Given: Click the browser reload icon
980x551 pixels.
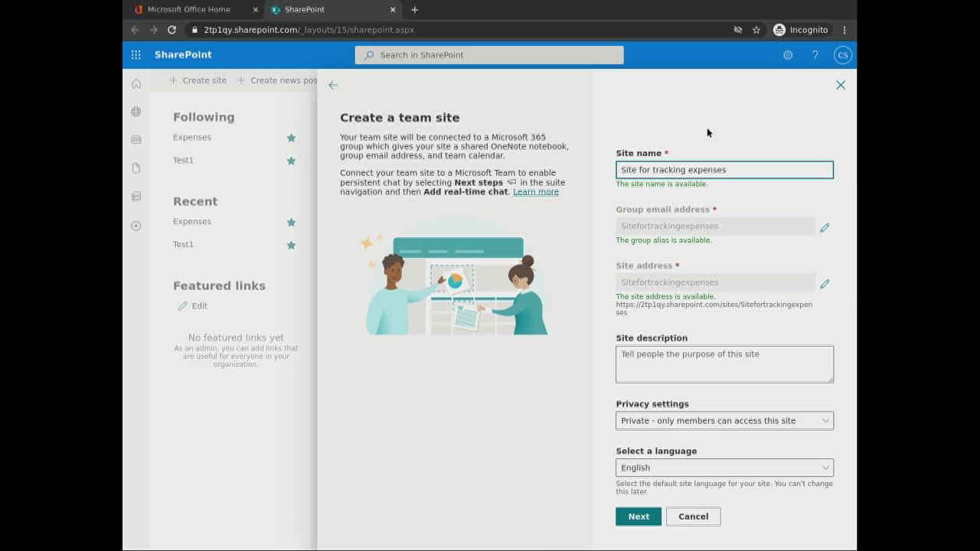Looking at the screenshot, I should pyautogui.click(x=171, y=30).
